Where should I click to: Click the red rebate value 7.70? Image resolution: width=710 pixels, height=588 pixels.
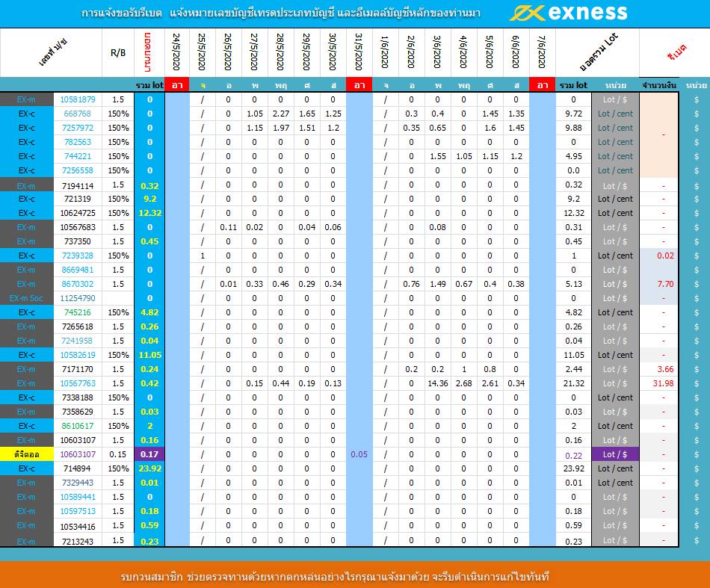click(x=665, y=284)
